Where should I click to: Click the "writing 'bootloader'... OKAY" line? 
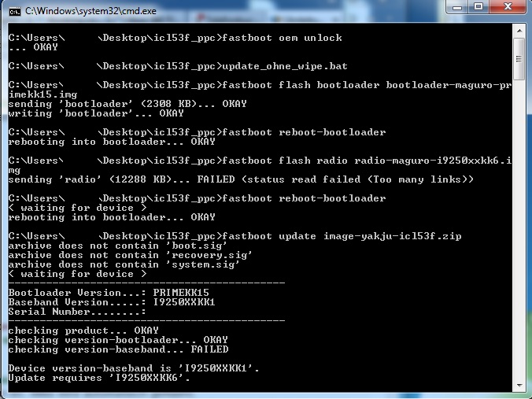point(96,113)
